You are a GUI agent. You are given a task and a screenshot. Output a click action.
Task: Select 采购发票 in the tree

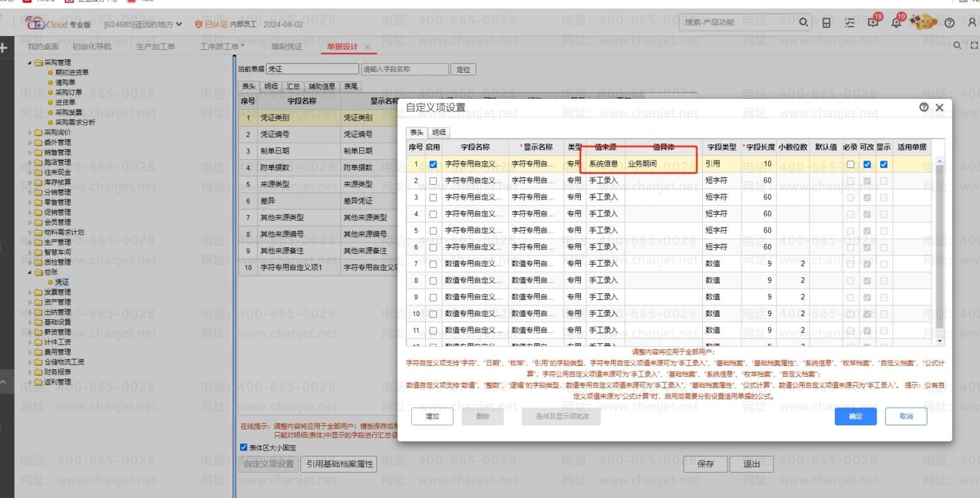click(69, 112)
